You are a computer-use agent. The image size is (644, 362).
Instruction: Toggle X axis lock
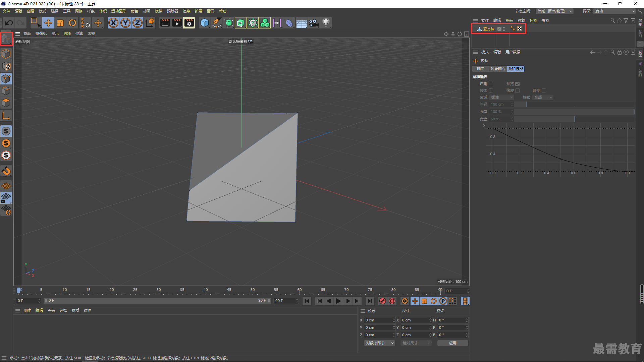pyautogui.click(x=113, y=23)
